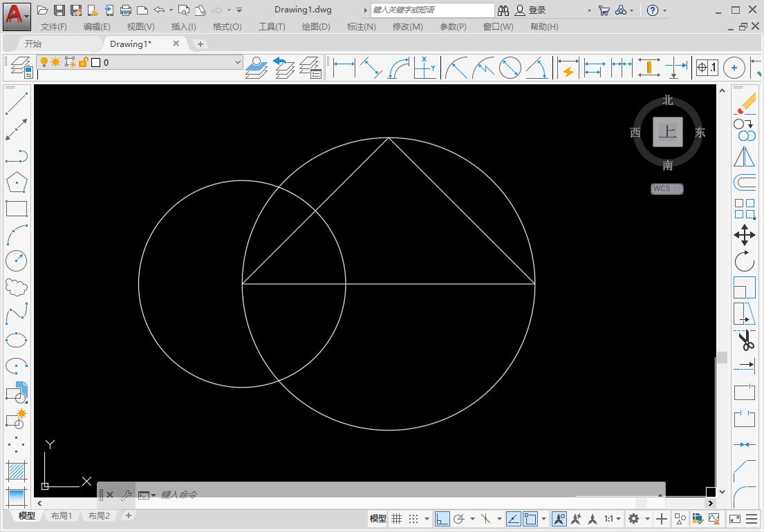
Task: Select the Rectangle tool
Action: click(x=16, y=208)
